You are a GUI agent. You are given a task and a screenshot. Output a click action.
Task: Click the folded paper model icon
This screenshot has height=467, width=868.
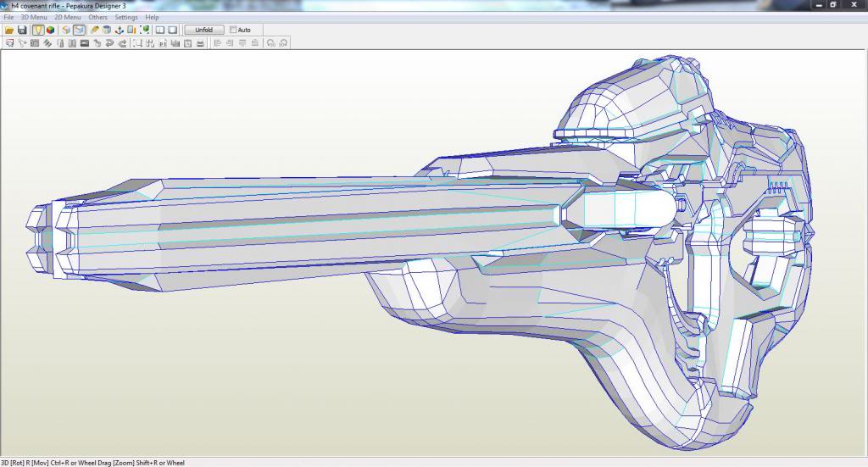pyautogui.click(x=66, y=30)
